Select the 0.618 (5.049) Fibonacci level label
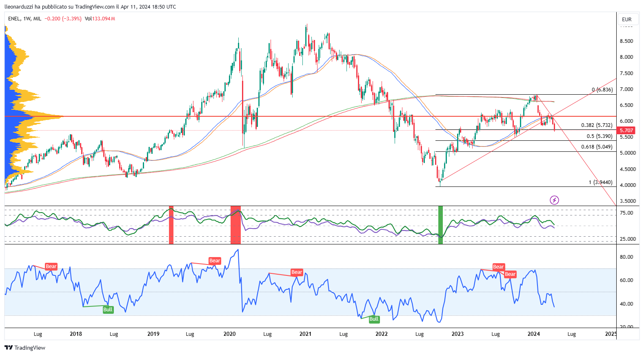This screenshot has width=644, height=355. pyautogui.click(x=597, y=147)
